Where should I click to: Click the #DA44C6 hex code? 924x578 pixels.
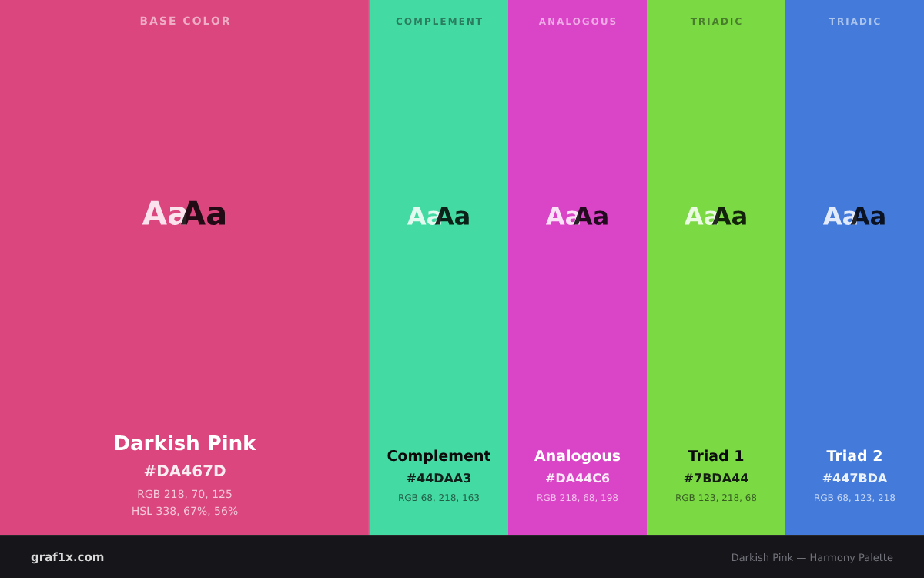(x=577, y=479)
